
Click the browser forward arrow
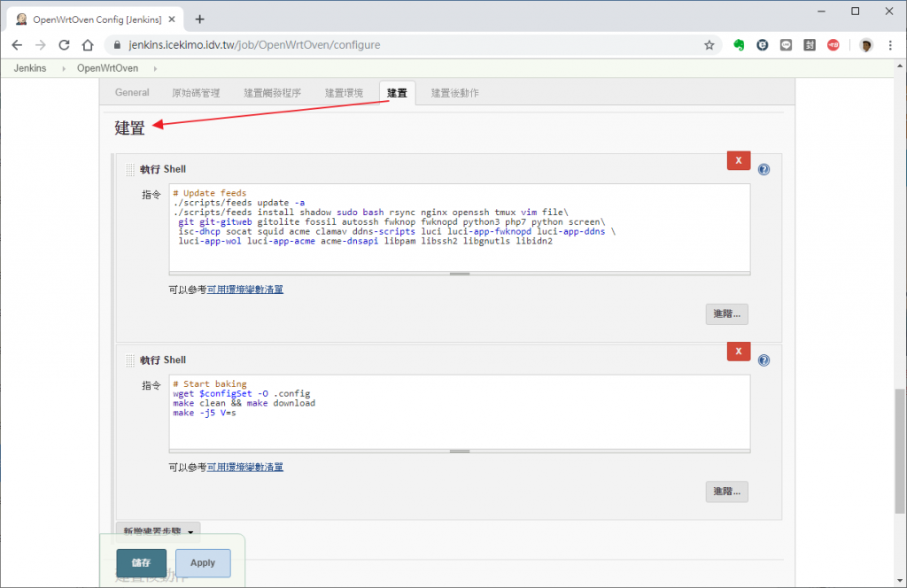click(41, 45)
